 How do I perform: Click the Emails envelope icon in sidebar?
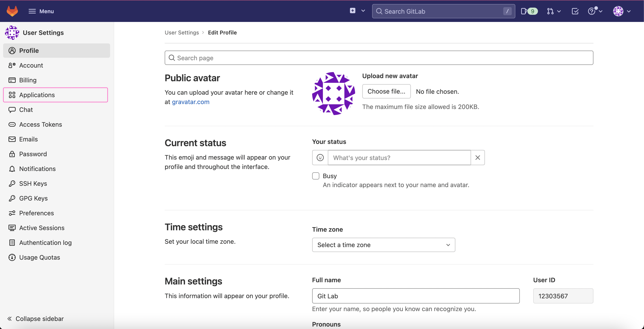tap(12, 139)
